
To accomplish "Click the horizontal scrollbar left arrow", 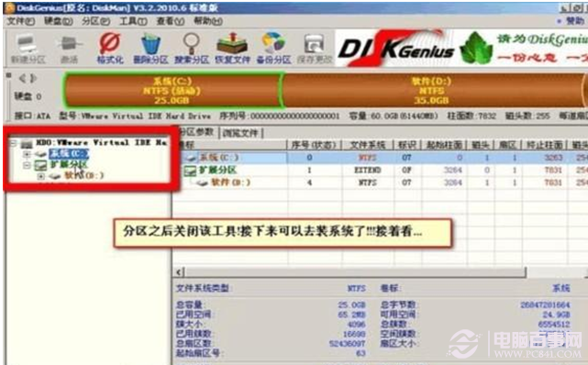I will 179,272.
